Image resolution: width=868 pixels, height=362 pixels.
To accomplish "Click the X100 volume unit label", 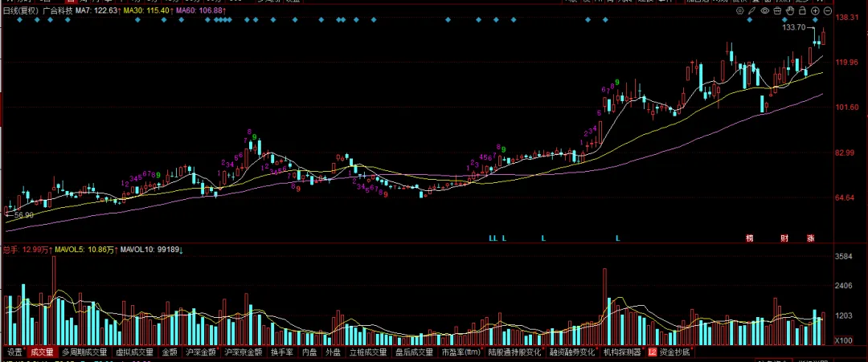I will coord(845,340).
